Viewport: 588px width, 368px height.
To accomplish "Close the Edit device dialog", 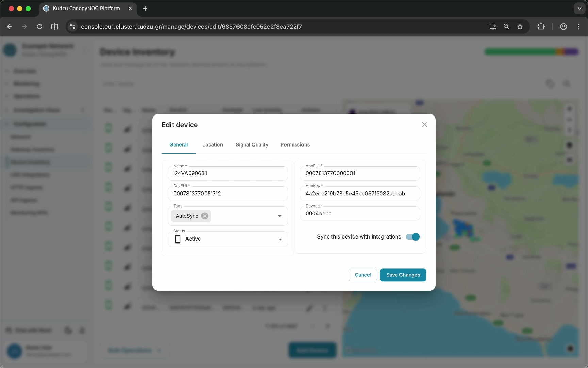I will pyautogui.click(x=424, y=125).
